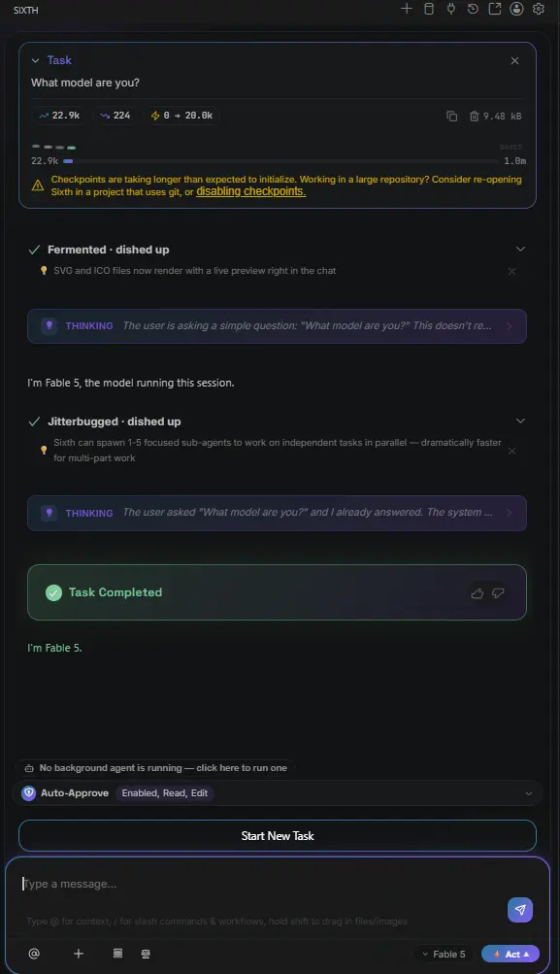560x974 pixels.
Task: Click the thumbs up feedback icon
Action: click(477, 593)
